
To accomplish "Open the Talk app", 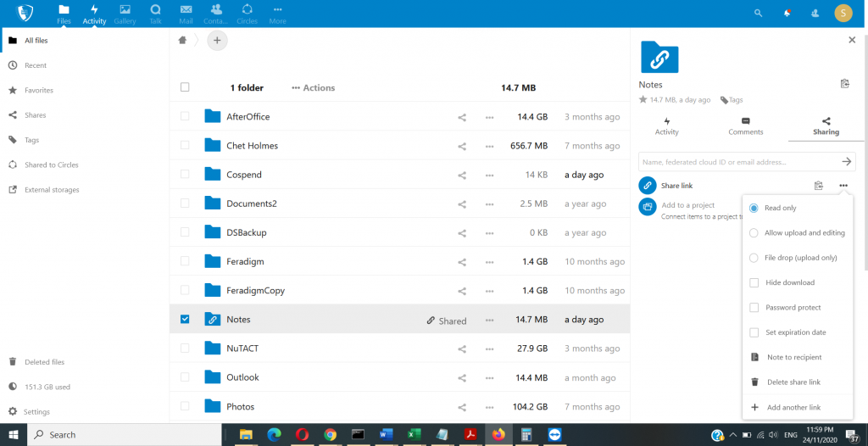I will click(x=156, y=14).
